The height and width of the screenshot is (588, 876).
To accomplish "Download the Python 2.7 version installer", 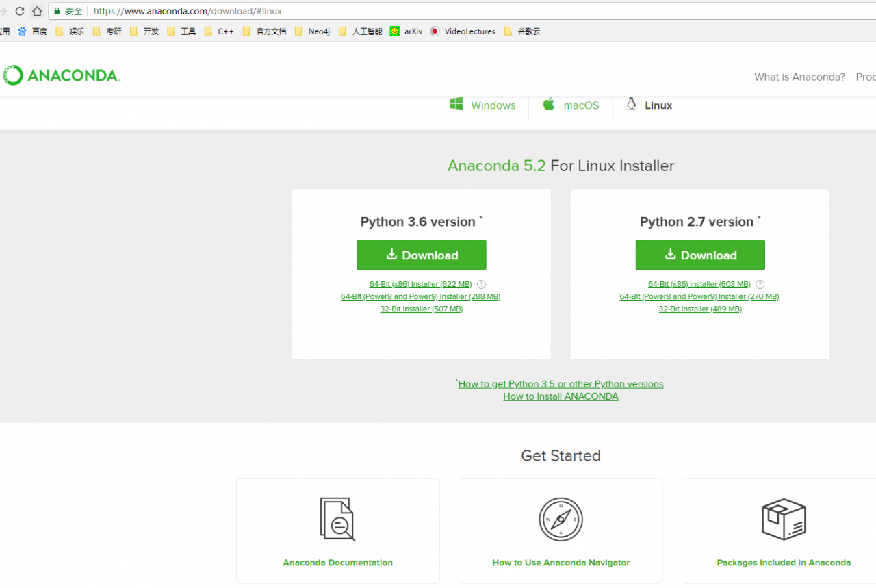I will pyautogui.click(x=700, y=255).
